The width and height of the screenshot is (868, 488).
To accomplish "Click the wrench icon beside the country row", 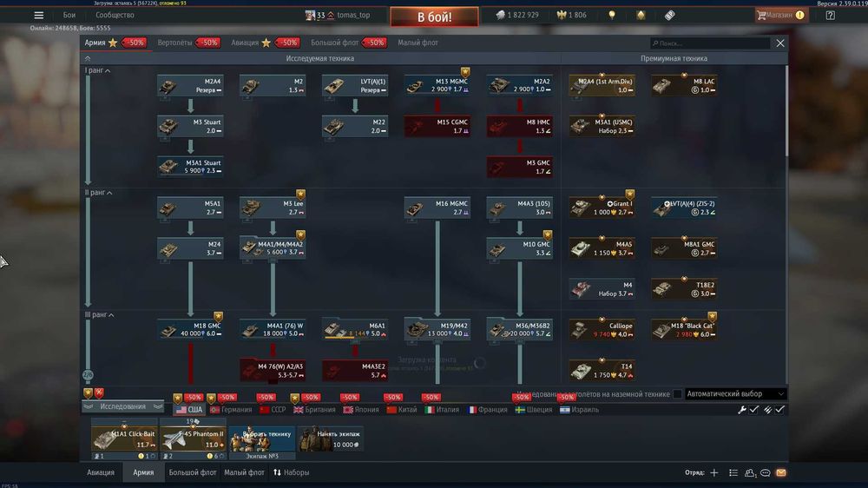I will click(742, 409).
